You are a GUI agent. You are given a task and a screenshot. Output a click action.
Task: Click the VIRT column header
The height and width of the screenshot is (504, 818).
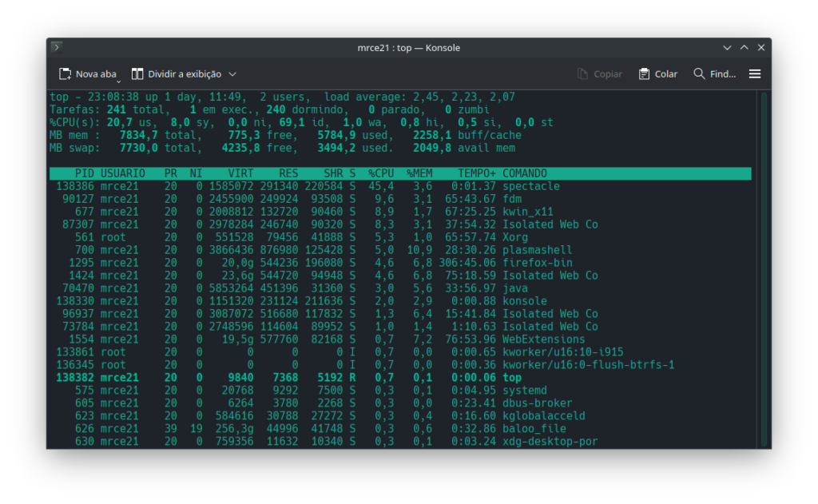click(x=240, y=173)
